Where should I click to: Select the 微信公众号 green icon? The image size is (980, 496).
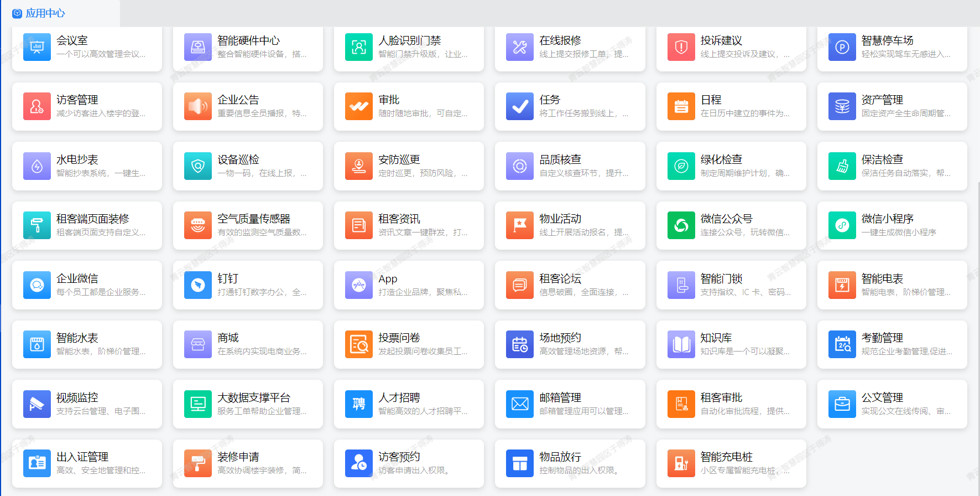pos(681,225)
